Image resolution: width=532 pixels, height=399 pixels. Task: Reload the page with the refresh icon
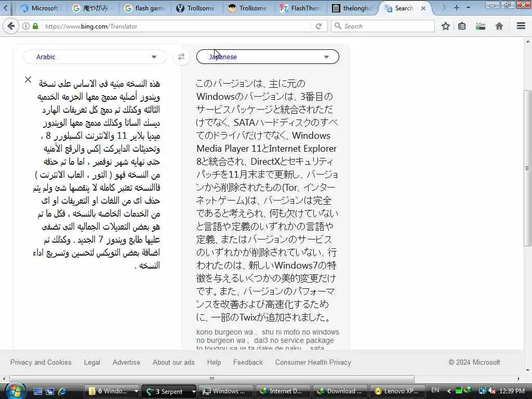click(318, 26)
